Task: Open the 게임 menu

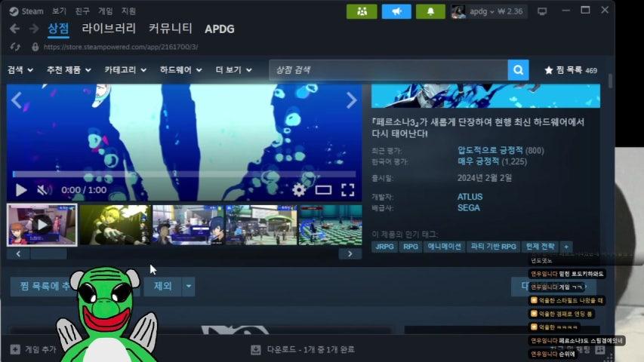Action: pos(105,11)
